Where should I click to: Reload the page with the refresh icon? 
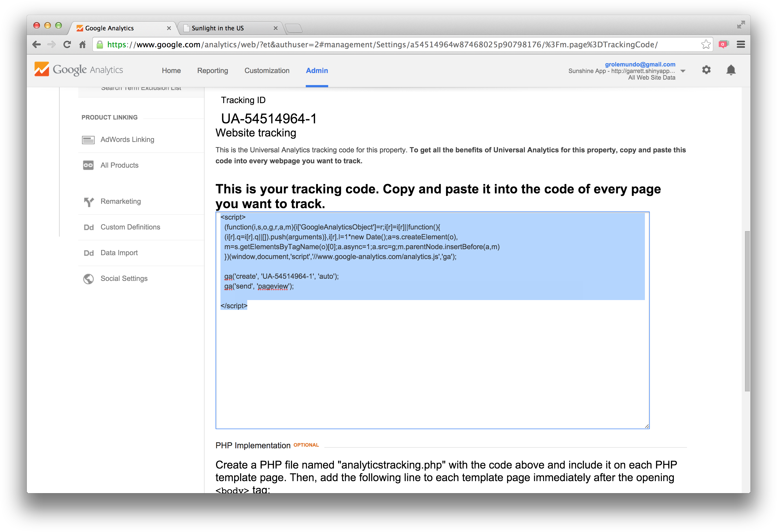pyautogui.click(x=67, y=45)
